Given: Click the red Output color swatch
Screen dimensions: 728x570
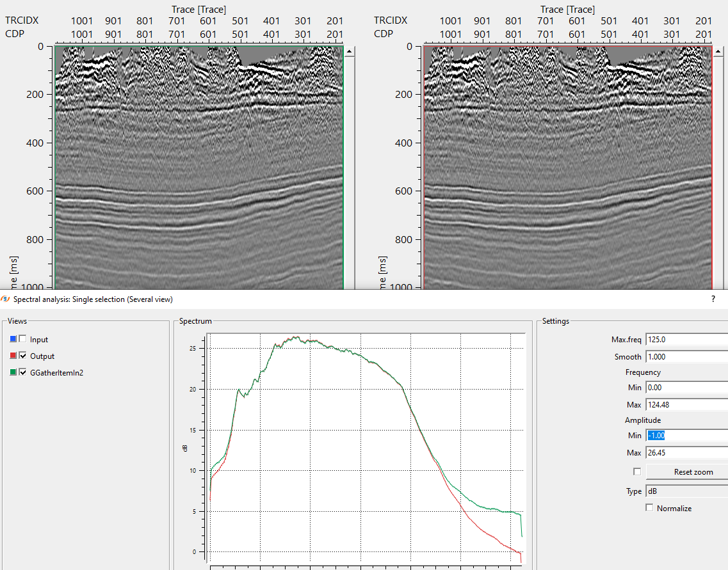Looking at the screenshot, I should [x=13, y=356].
